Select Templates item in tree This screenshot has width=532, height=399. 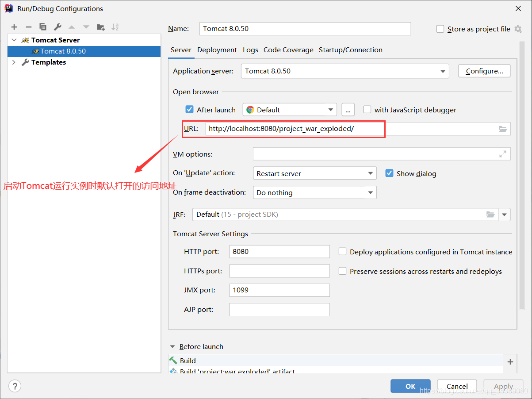click(x=49, y=62)
